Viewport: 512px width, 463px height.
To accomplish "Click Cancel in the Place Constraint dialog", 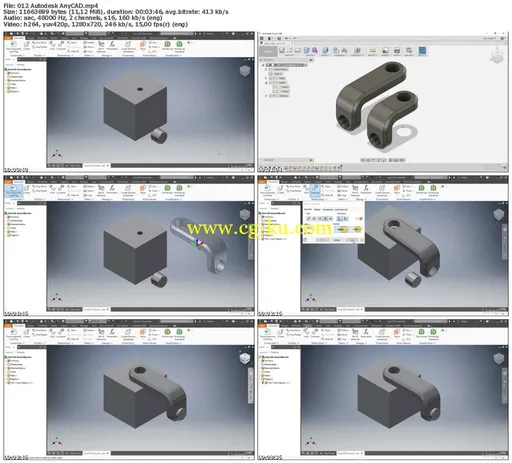I will coord(337,240).
